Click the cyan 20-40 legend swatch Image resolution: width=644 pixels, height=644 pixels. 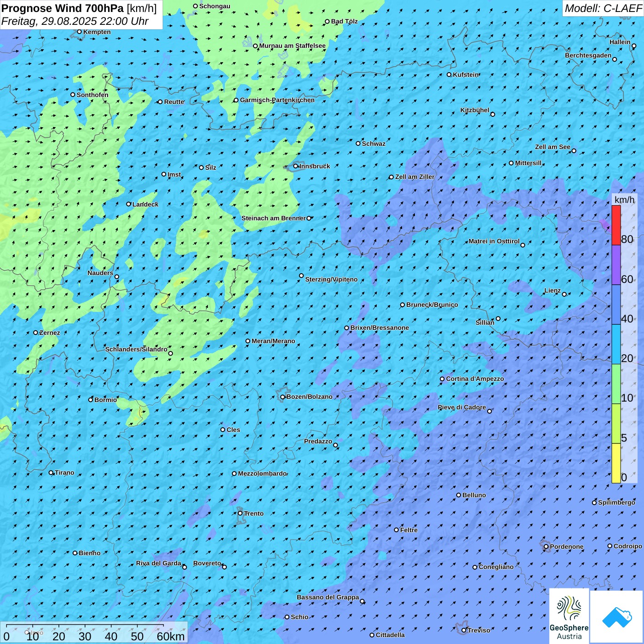pyautogui.click(x=616, y=345)
